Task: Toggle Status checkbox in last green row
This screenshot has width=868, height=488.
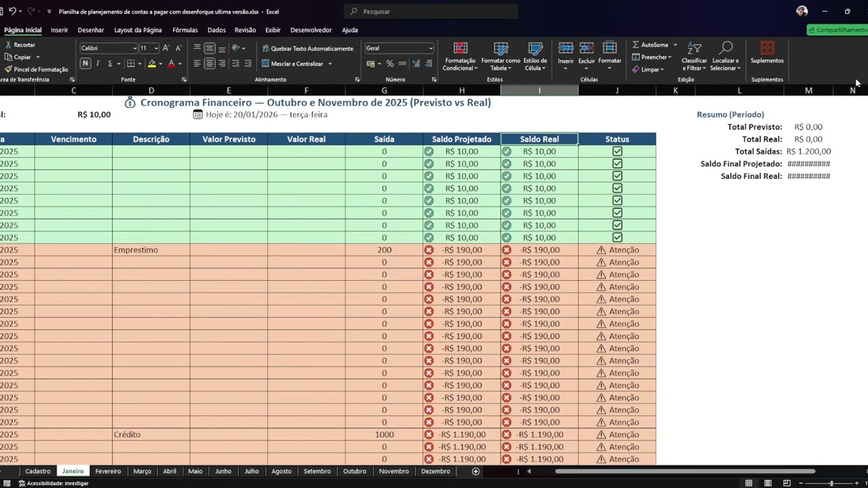Action: [617, 237]
